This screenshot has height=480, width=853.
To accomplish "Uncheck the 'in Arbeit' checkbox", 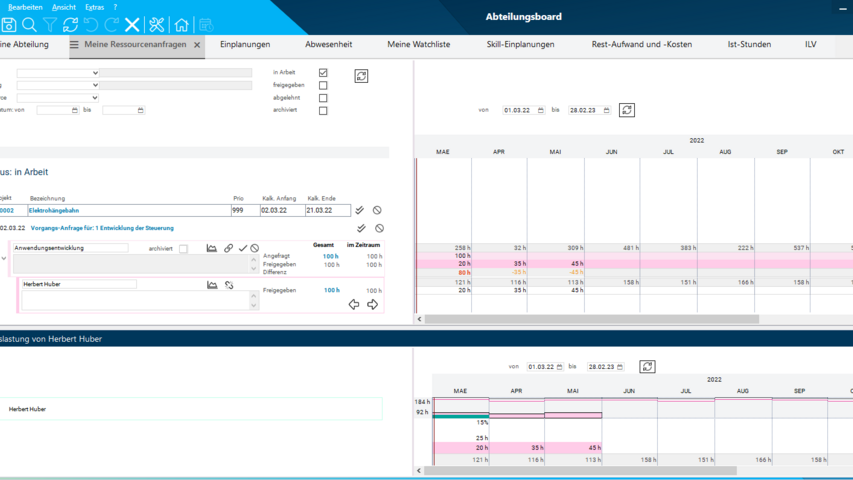I will pyautogui.click(x=323, y=73).
